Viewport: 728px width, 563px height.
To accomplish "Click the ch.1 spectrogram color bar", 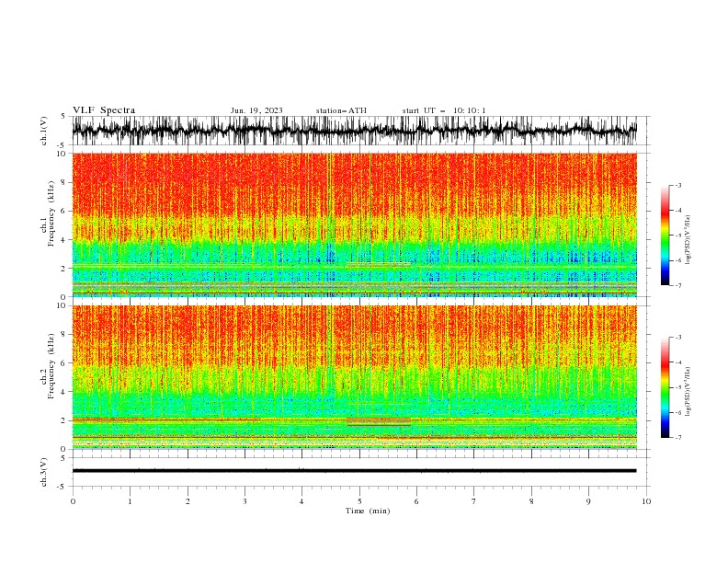I will (x=665, y=236).
